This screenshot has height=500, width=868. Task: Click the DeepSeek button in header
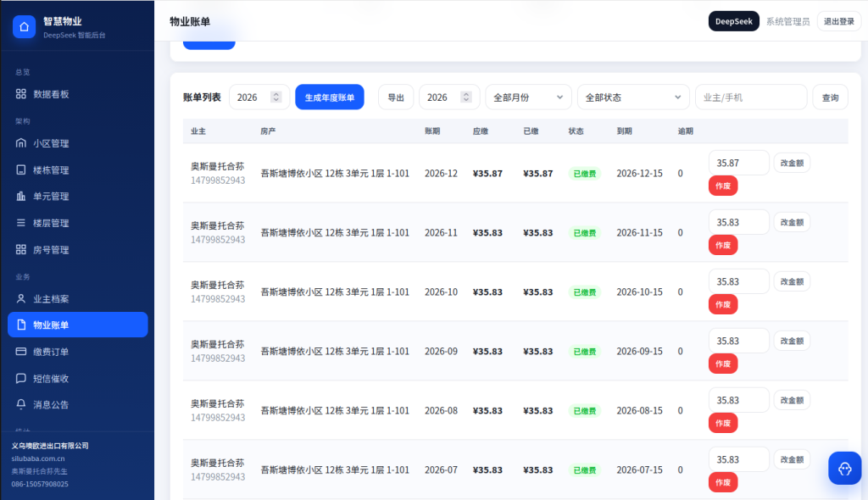click(x=733, y=21)
